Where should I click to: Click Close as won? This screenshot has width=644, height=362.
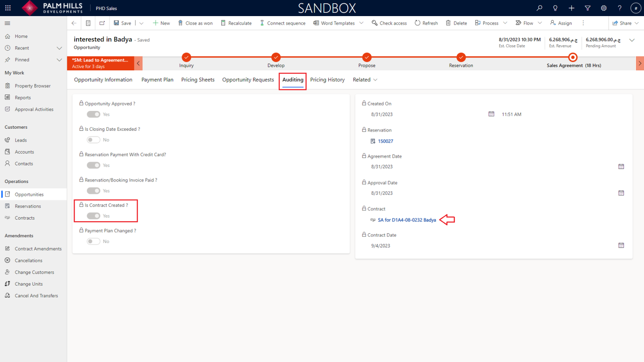195,23
